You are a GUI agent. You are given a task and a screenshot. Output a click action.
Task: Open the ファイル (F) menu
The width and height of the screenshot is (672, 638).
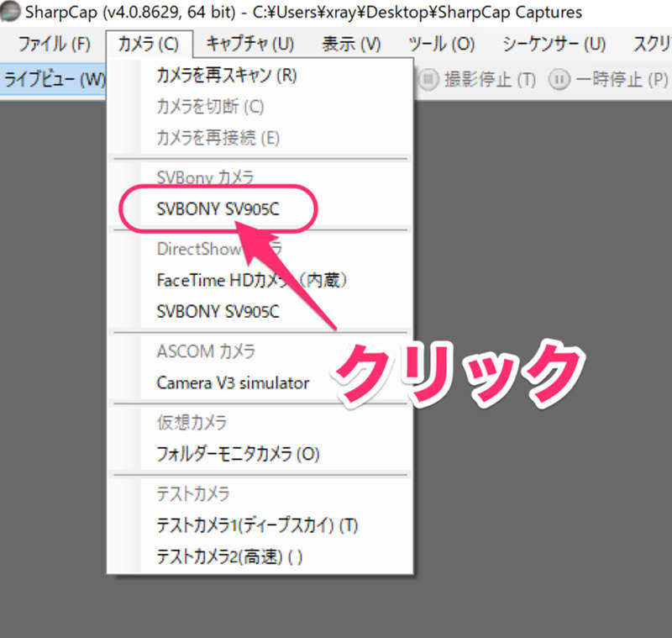(x=54, y=45)
